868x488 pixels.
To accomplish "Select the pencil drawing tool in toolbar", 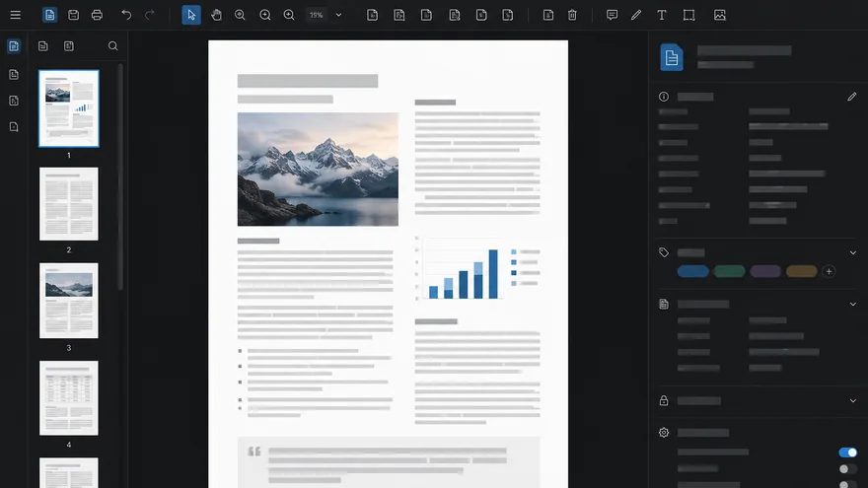I will coord(636,15).
